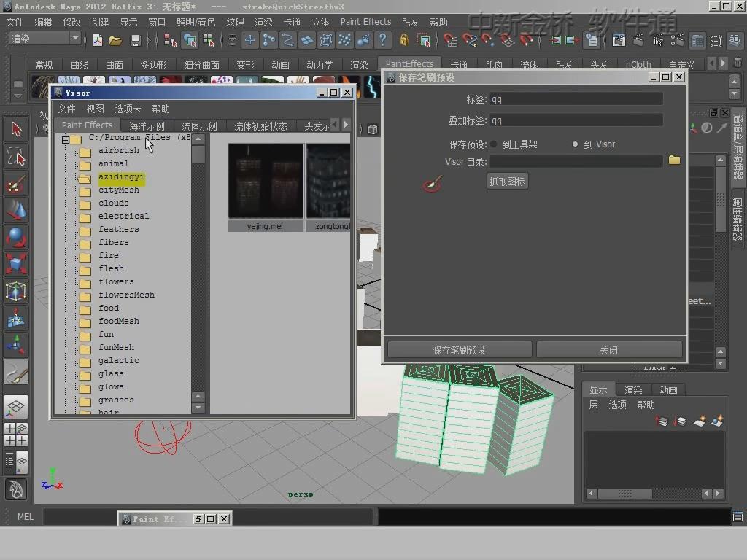Select the flowersMesh folder
This screenshot has height=560, width=747.
point(126,295)
